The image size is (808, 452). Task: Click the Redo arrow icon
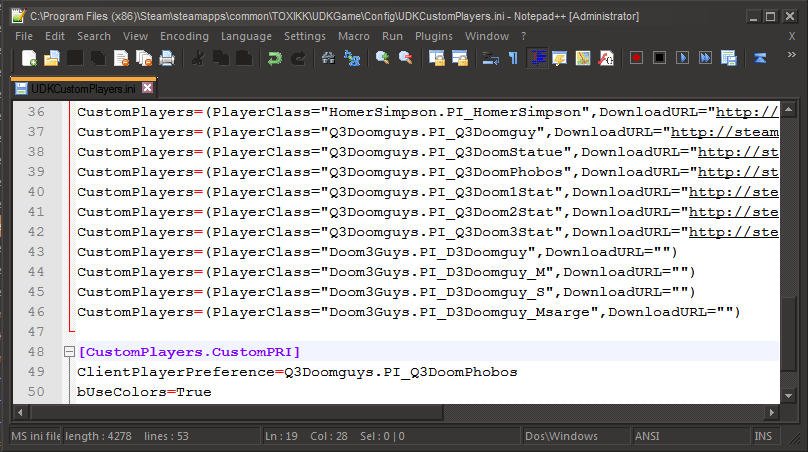(297, 58)
